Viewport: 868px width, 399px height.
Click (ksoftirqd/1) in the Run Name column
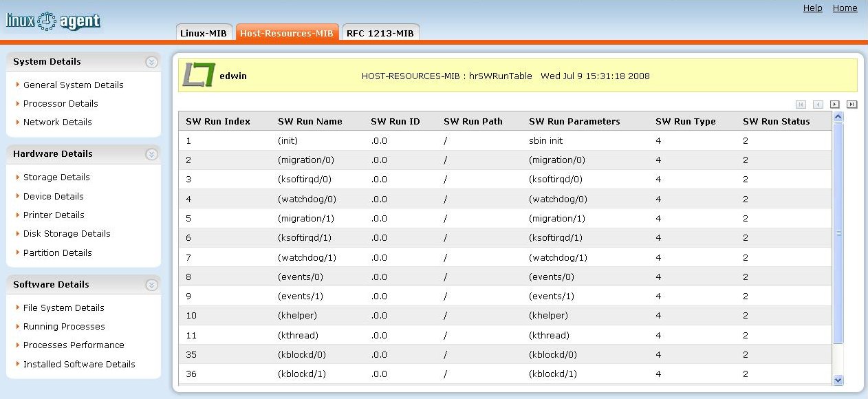pos(305,238)
